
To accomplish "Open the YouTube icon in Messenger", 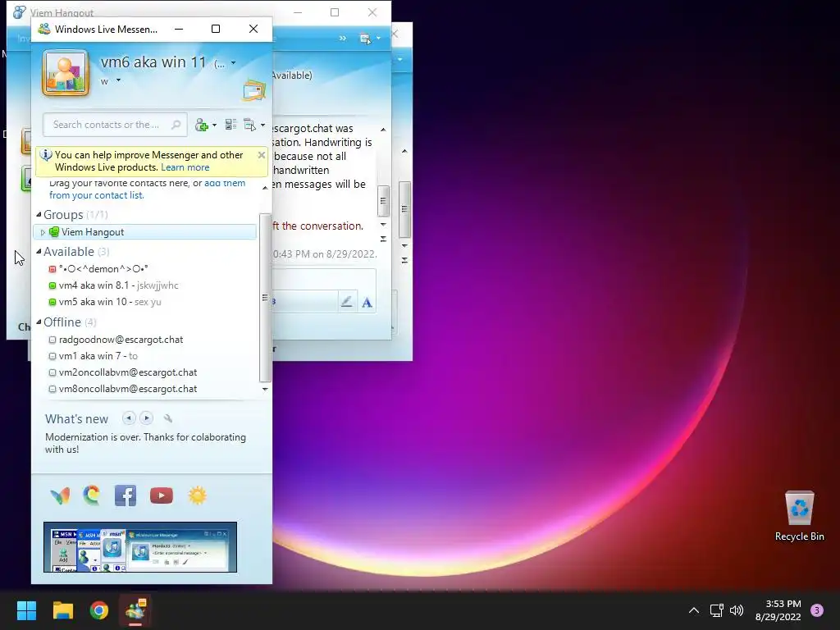I will 162,495.
